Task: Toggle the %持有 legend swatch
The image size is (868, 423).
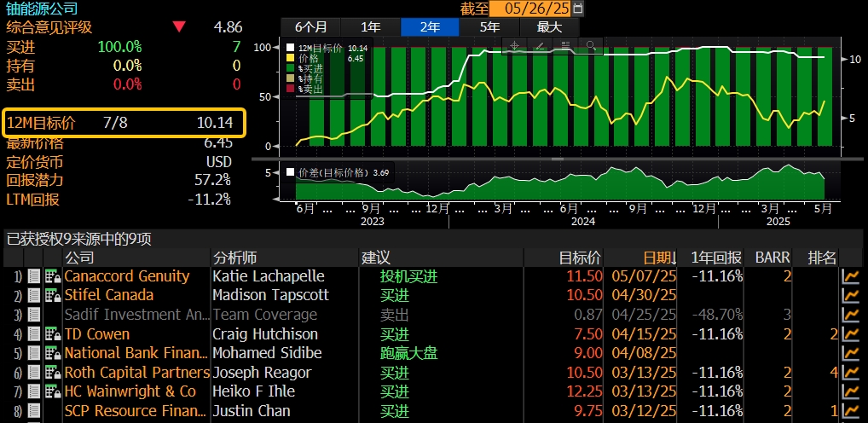Action: (x=291, y=78)
